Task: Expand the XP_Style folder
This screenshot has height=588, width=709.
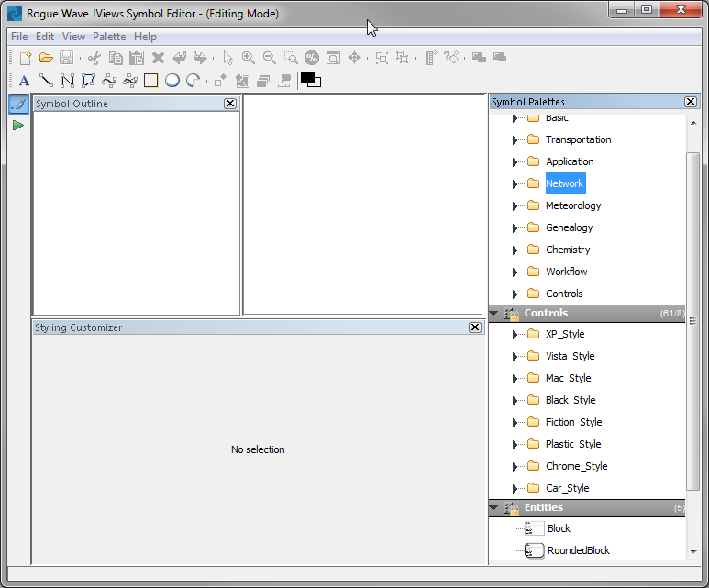Action: pyautogui.click(x=515, y=335)
